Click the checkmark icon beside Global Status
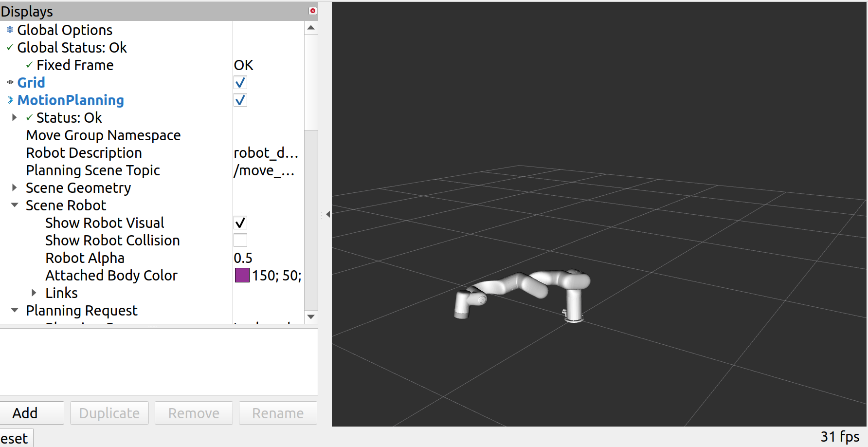The height and width of the screenshot is (447, 868). [x=9, y=47]
